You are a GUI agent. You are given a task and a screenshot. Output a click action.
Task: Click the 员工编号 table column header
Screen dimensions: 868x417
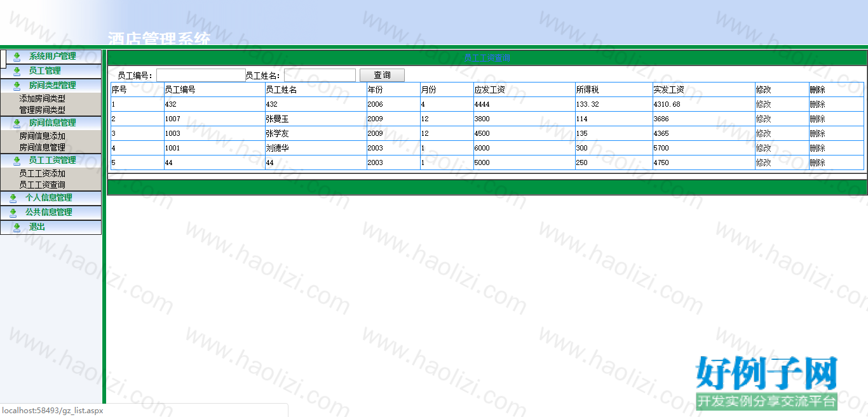[180, 89]
